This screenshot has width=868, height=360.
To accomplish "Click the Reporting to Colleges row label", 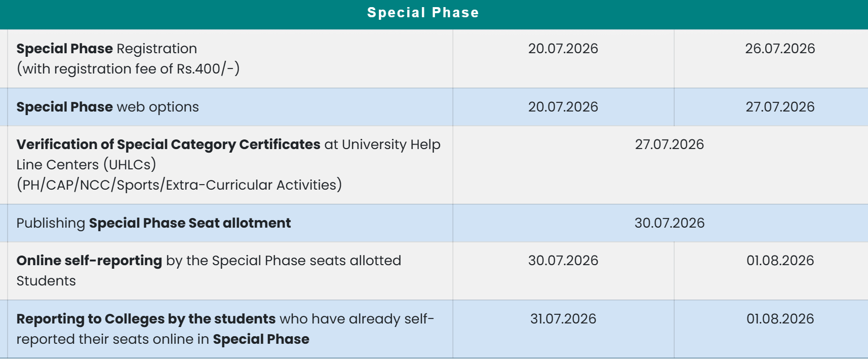I will click(x=225, y=329).
